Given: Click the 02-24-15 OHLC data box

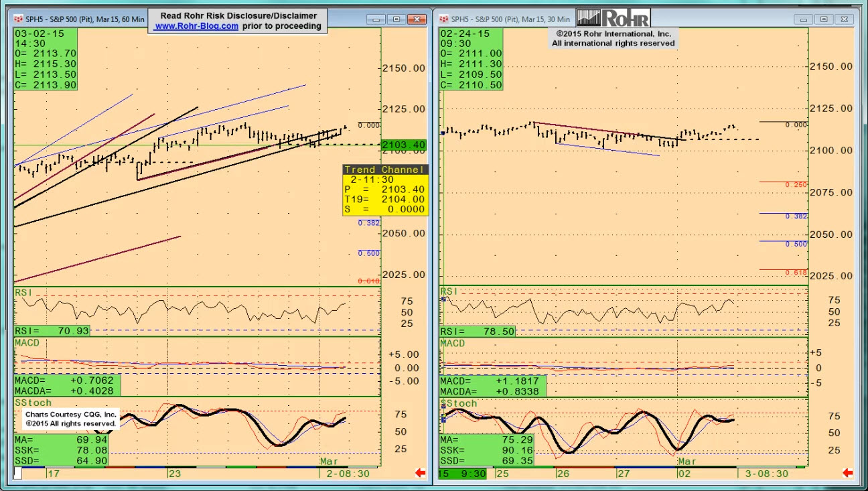Looking at the screenshot, I should (471, 59).
